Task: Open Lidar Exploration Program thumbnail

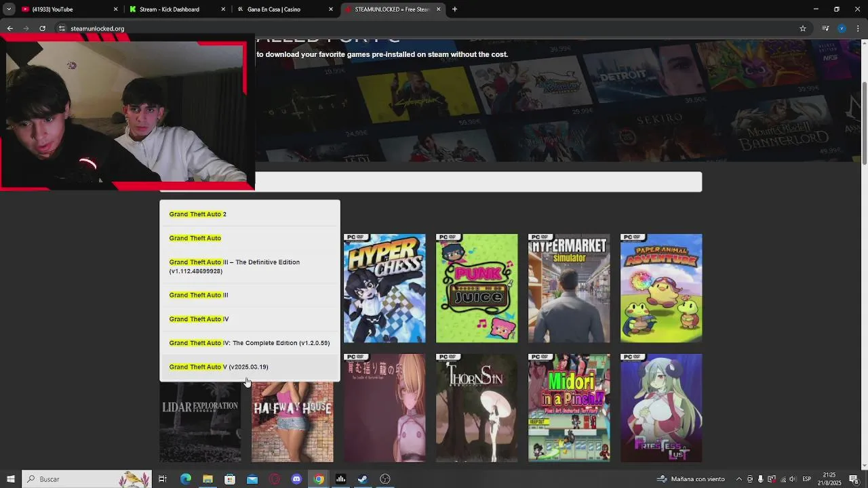Action: (200, 422)
